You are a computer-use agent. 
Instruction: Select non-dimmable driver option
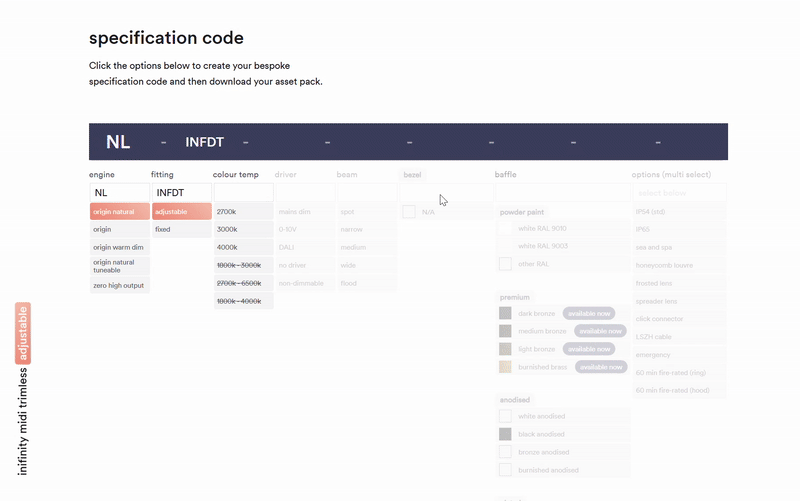[x=305, y=283]
